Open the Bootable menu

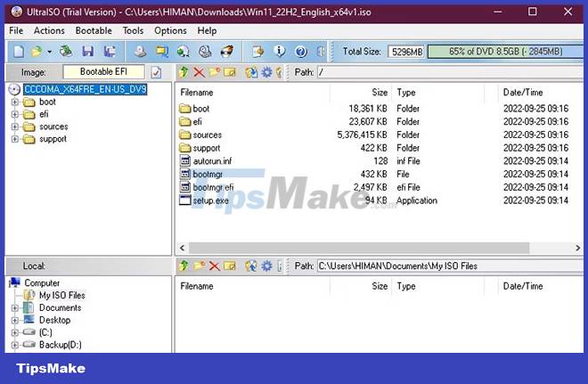(94, 31)
